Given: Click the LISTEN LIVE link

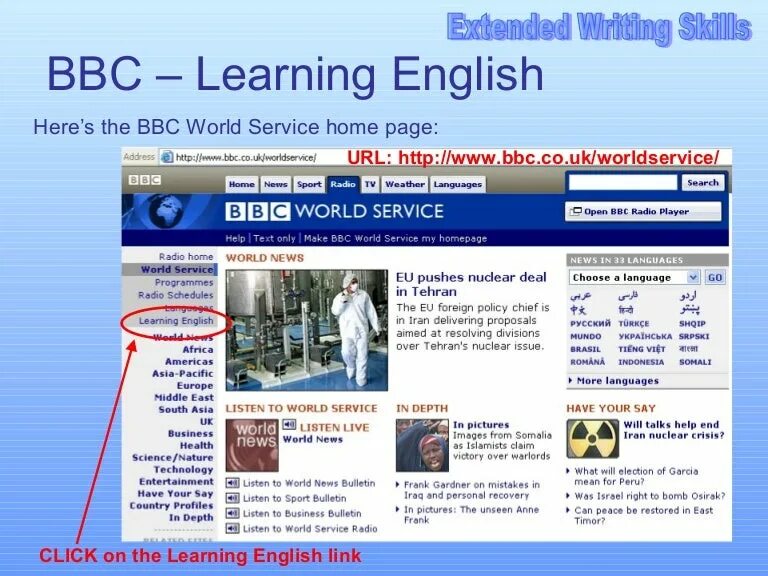Looking at the screenshot, I should [335, 428].
